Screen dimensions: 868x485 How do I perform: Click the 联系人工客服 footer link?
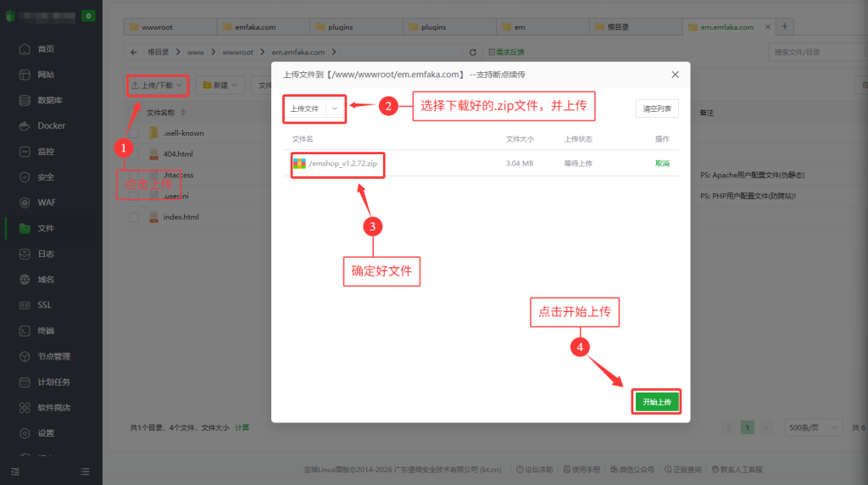737,470
